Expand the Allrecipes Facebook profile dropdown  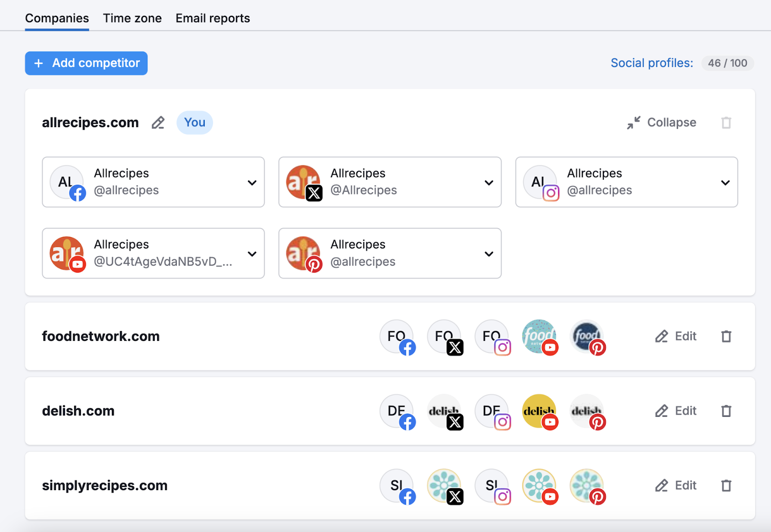(x=252, y=183)
